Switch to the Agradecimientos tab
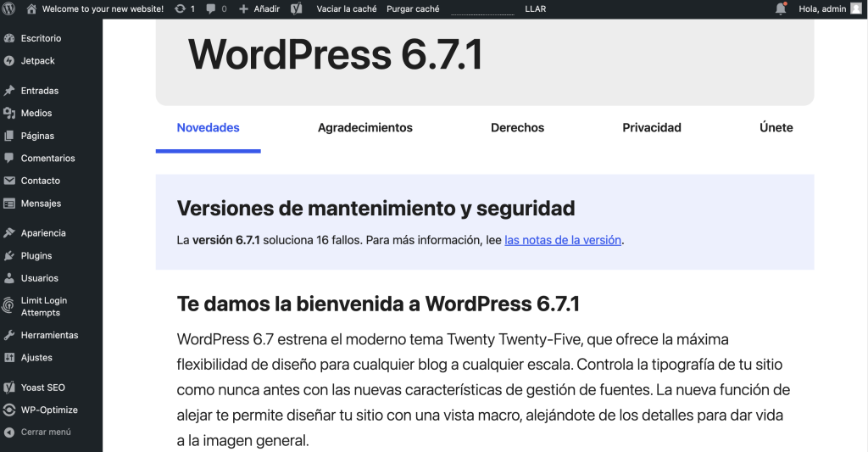This screenshot has height=452, width=868. tap(365, 128)
